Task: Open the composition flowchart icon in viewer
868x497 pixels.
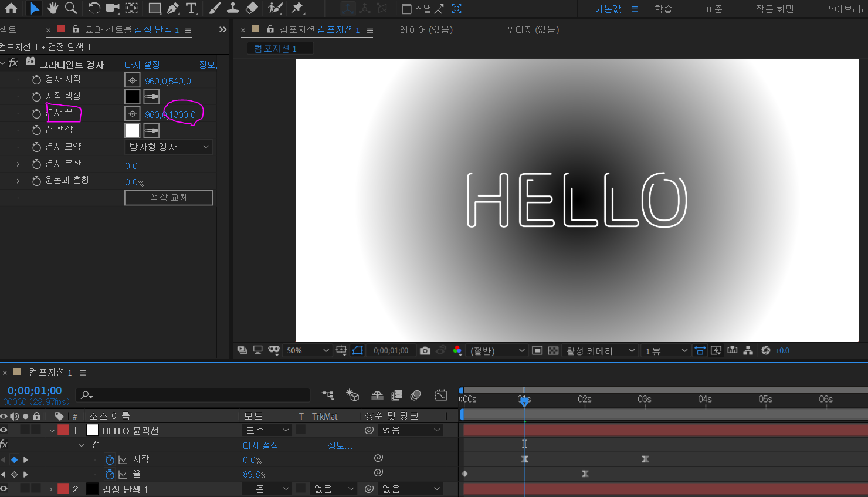Action: 748,350
